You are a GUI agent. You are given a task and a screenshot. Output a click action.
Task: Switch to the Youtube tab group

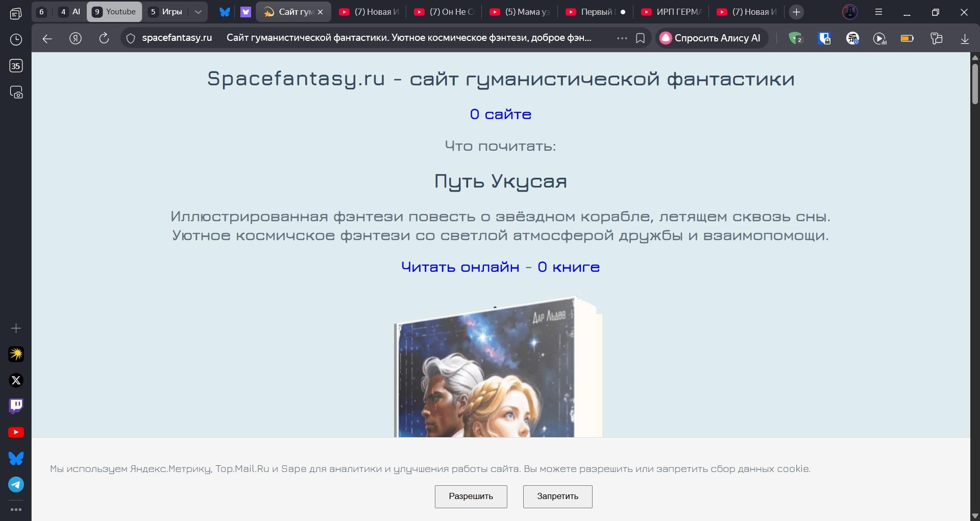tap(114, 12)
